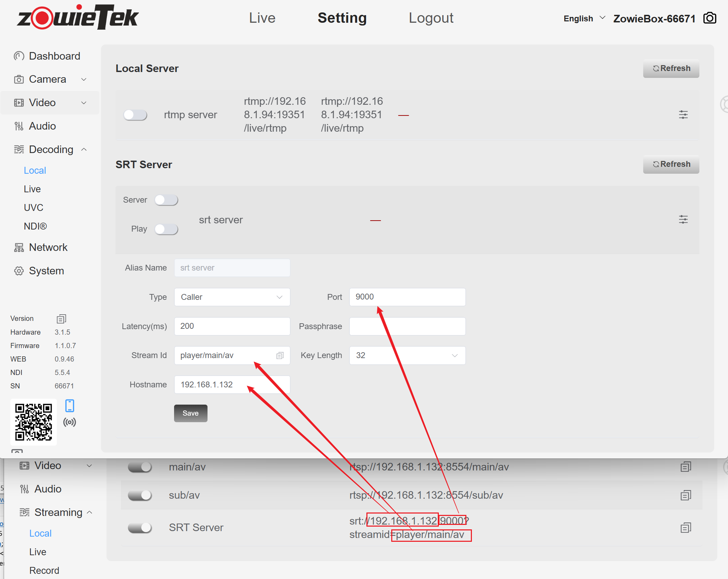The width and height of the screenshot is (728, 579).
Task: Open the UVC item under Decoding
Action: tap(33, 207)
